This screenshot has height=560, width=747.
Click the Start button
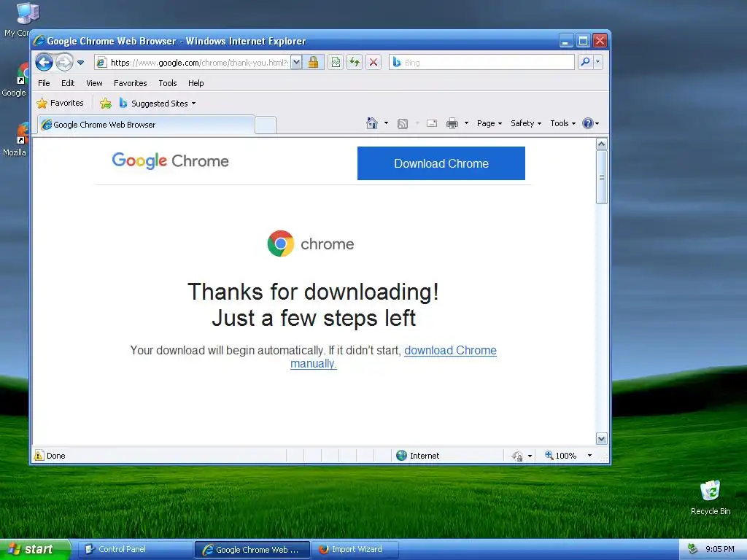pos(35,550)
